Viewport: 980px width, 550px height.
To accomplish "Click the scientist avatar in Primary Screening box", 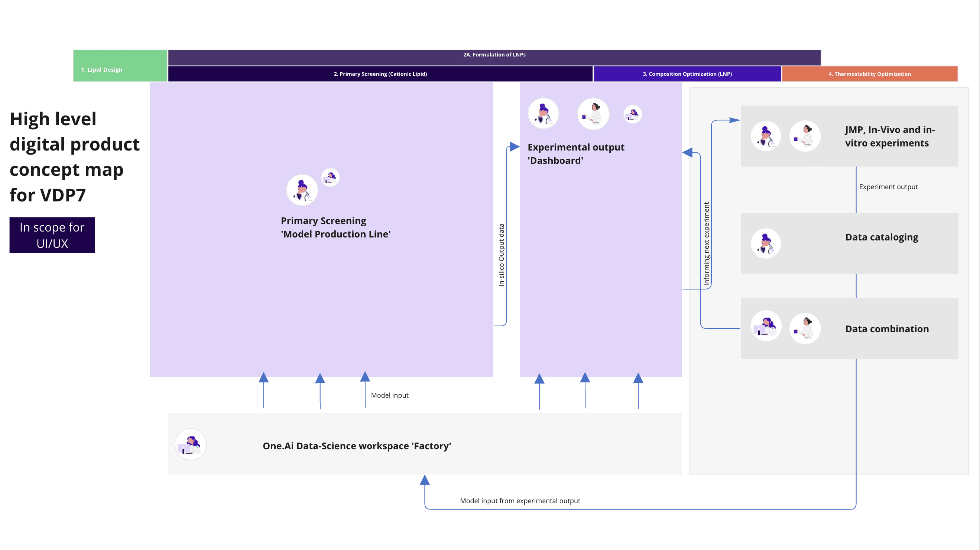I will point(302,190).
